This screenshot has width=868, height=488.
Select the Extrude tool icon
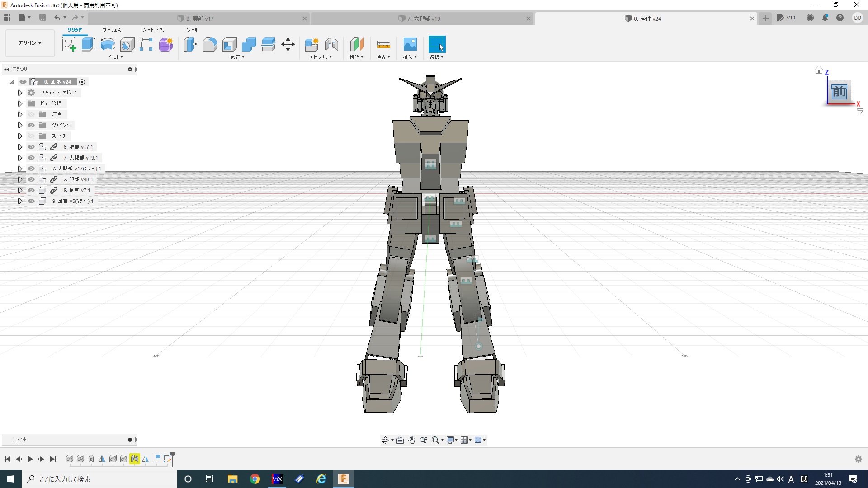[x=88, y=44]
